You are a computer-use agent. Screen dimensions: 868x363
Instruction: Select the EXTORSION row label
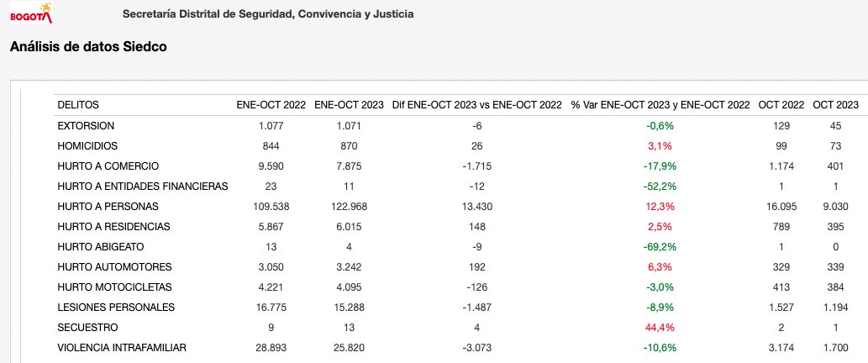[86, 125]
